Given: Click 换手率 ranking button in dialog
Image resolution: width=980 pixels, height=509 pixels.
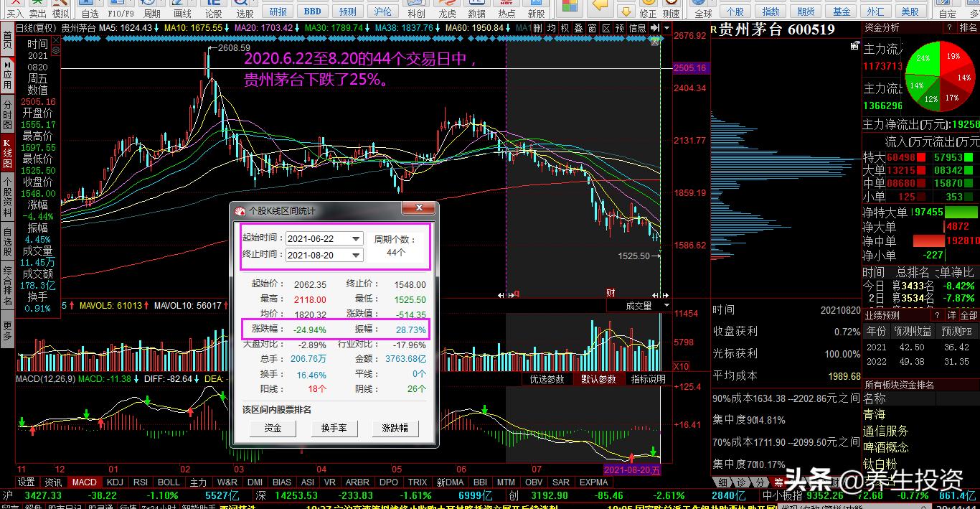Looking at the screenshot, I should (x=334, y=428).
